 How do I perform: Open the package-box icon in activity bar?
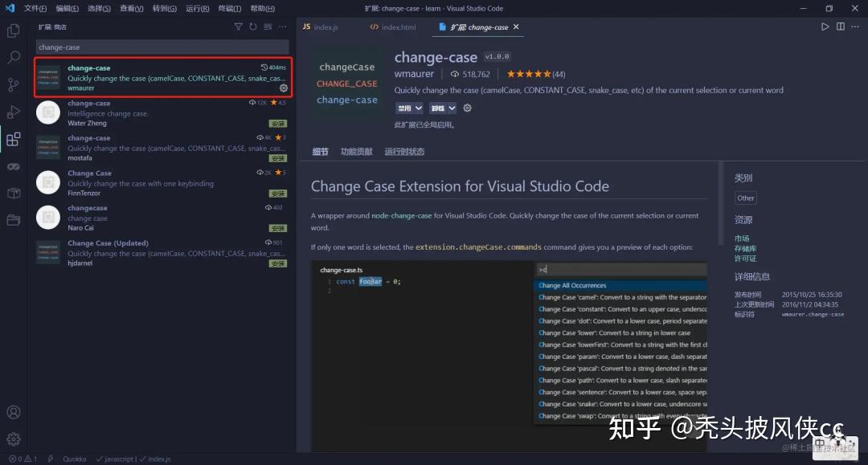point(14,193)
